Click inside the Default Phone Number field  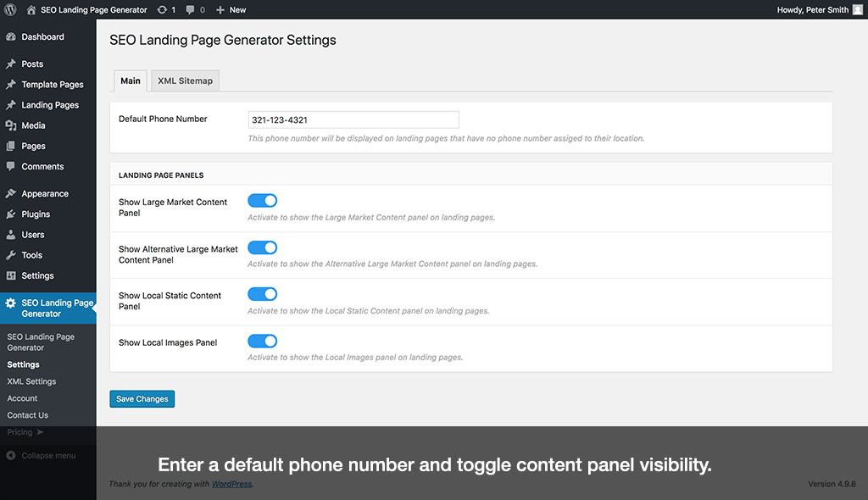pos(353,119)
